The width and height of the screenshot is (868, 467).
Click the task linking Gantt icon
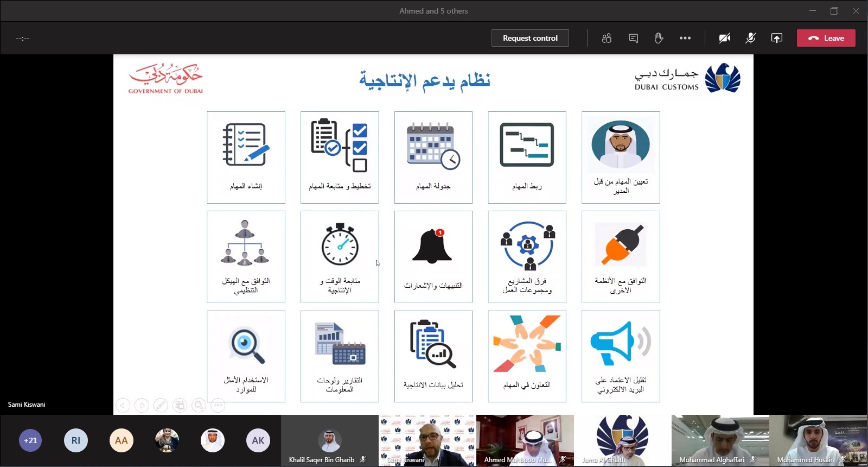(527, 144)
